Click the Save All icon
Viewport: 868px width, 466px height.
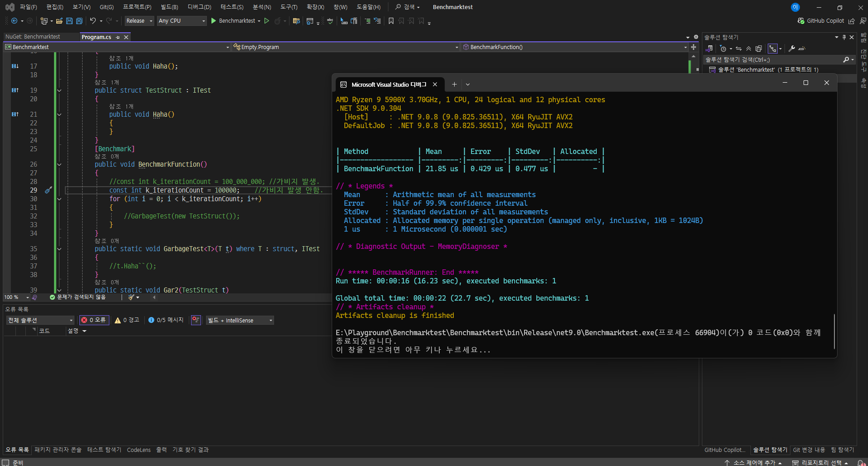[79, 21]
